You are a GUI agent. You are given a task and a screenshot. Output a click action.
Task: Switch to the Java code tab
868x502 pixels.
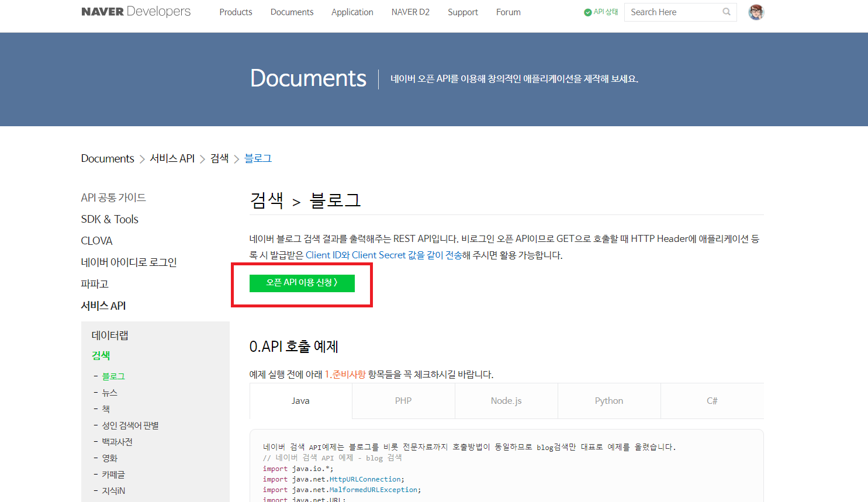click(x=300, y=401)
